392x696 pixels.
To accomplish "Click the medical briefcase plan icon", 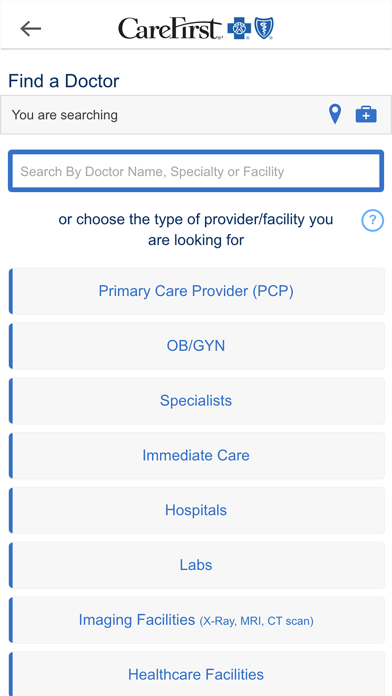I will [x=366, y=115].
